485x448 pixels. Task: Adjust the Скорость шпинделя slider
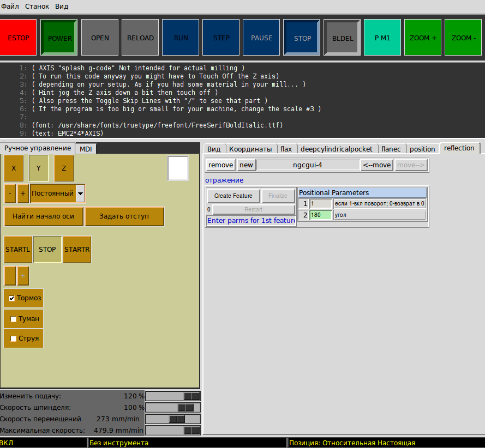click(173, 408)
